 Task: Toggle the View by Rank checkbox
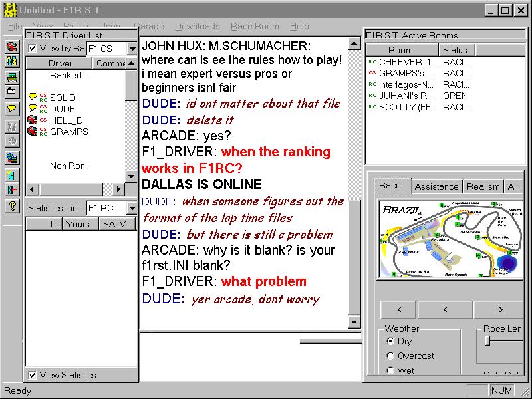[32, 48]
